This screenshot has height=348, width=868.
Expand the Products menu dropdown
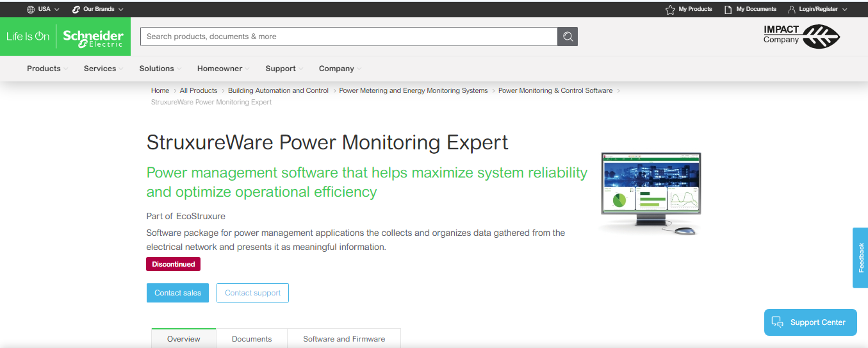coord(48,69)
